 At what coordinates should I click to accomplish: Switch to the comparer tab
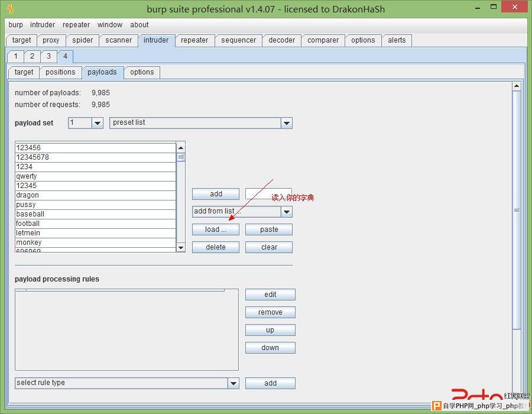(323, 40)
